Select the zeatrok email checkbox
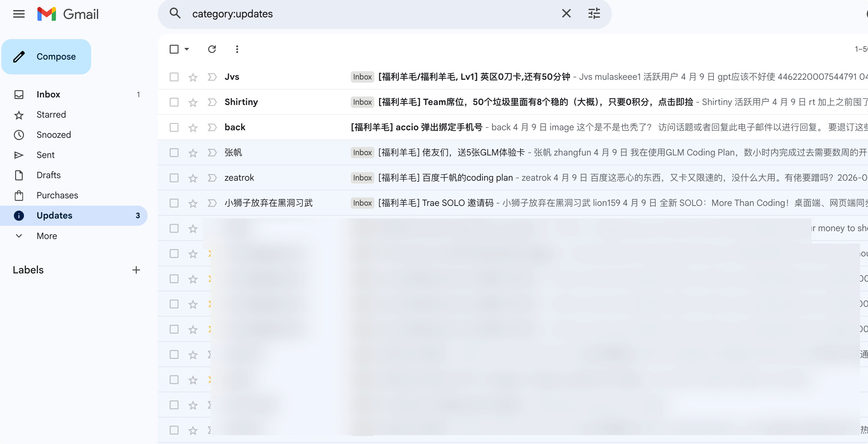The width and height of the screenshot is (868, 444). coord(174,178)
